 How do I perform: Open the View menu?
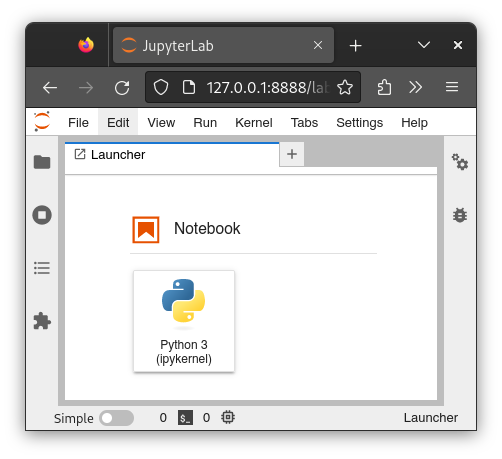tap(161, 123)
